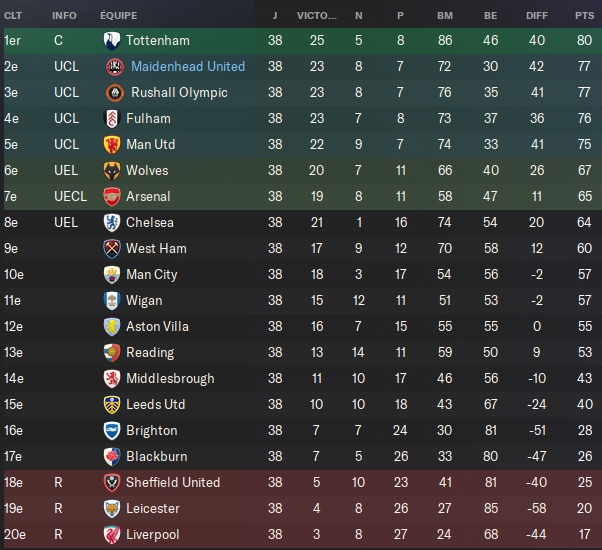Click the West Ham club crest

113,248
